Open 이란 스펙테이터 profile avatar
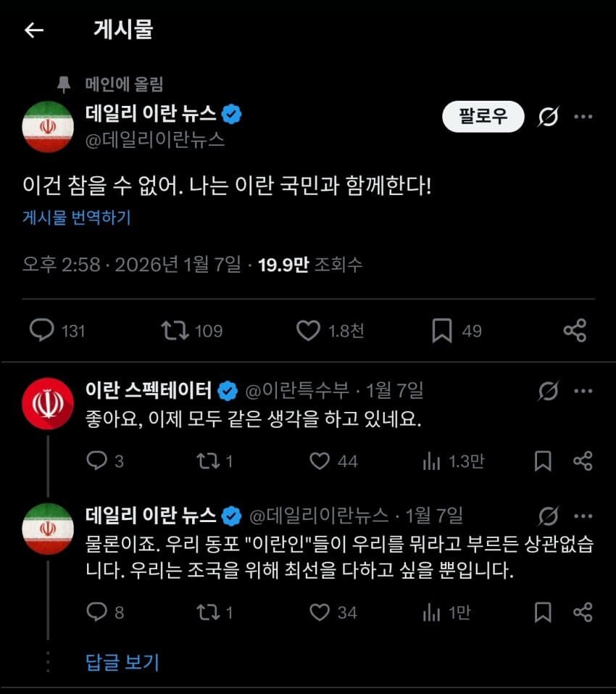The image size is (616, 694). [48, 403]
